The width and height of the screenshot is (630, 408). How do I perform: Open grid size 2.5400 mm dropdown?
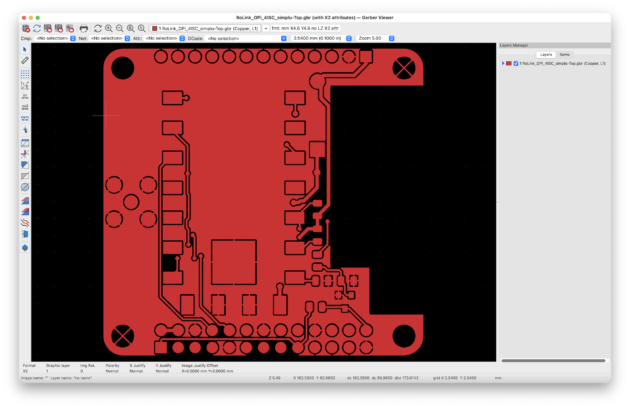click(x=322, y=38)
